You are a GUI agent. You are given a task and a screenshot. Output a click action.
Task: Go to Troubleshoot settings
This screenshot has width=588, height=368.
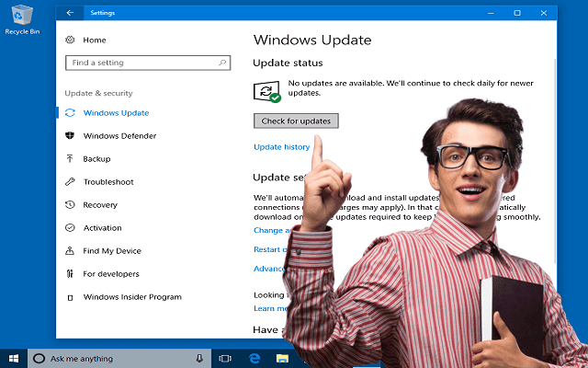pyautogui.click(x=108, y=182)
